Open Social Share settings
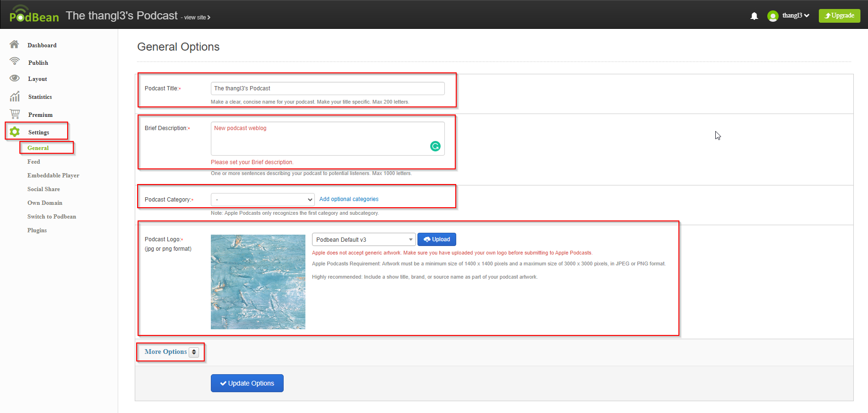This screenshot has width=868, height=413. [x=43, y=189]
